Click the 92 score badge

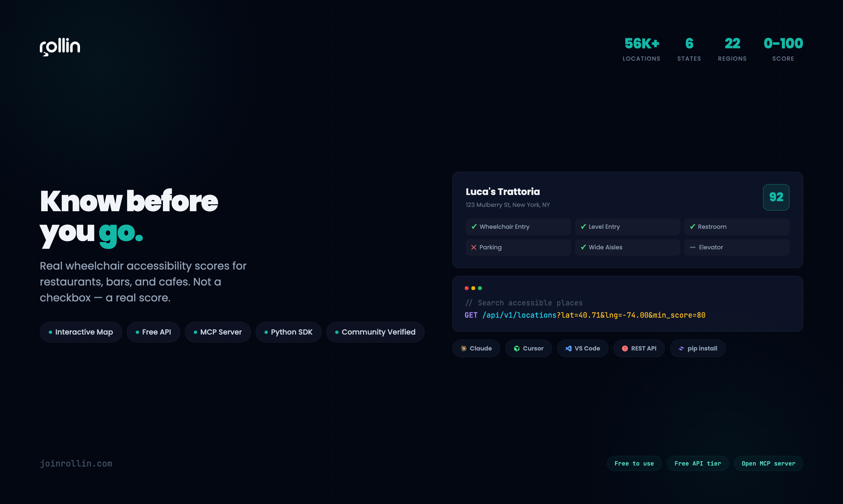[x=776, y=197]
